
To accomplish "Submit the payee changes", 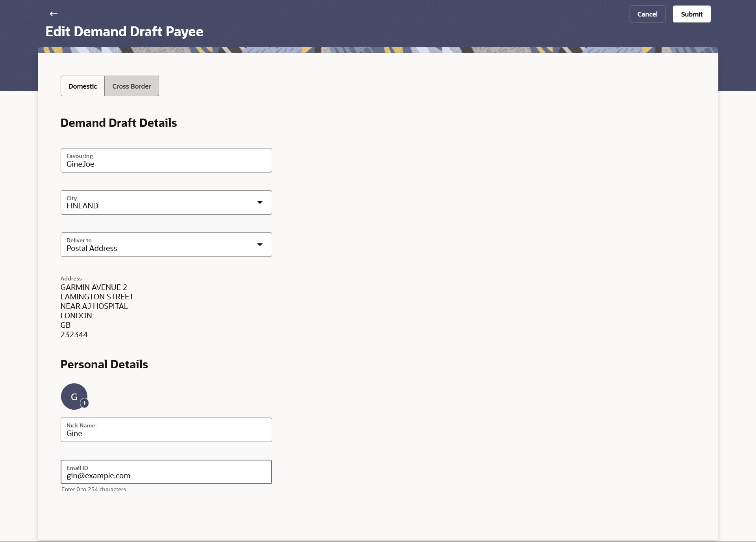I will pos(691,14).
